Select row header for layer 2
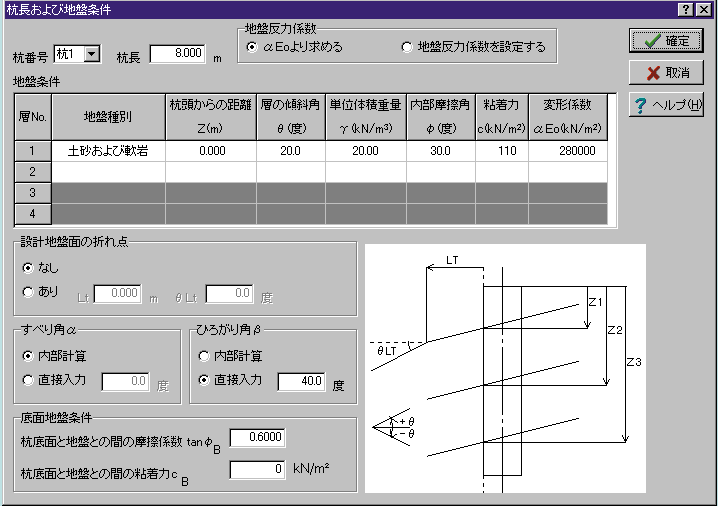The height and width of the screenshot is (506, 718). 33,171
